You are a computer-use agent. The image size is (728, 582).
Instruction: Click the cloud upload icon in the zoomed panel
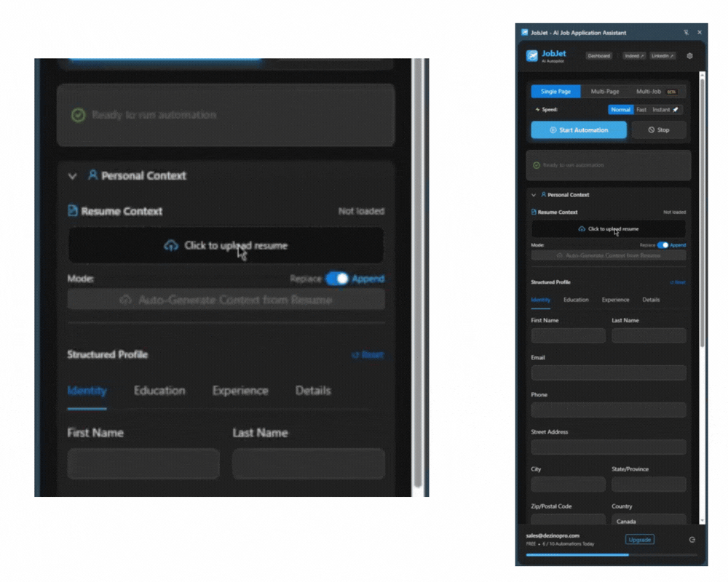(171, 246)
